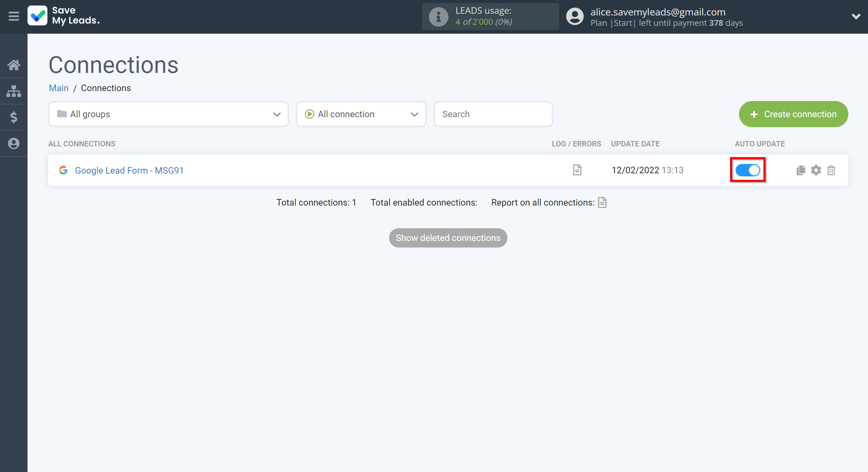Toggle auto update for Google Lead Form - MSG91
The width and height of the screenshot is (868, 472).
(x=748, y=170)
